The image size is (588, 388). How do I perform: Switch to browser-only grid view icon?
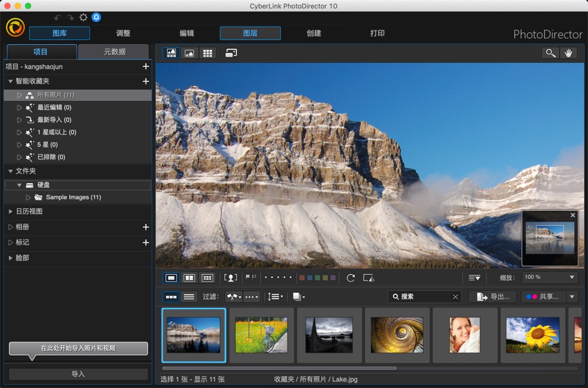[207, 52]
